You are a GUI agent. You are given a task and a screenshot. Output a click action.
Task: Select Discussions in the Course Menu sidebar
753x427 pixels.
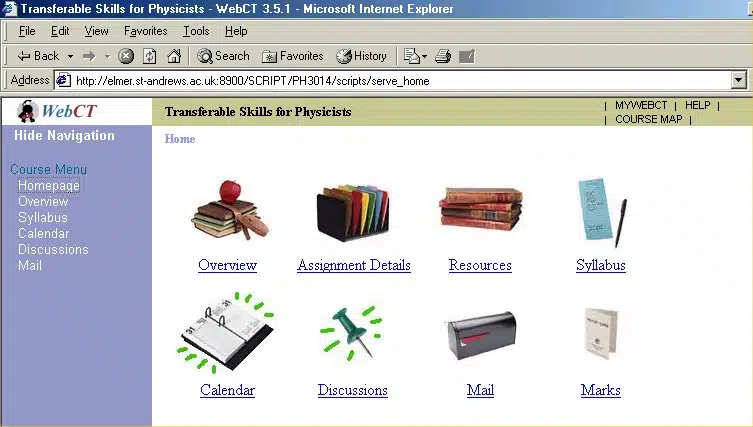[x=53, y=250]
